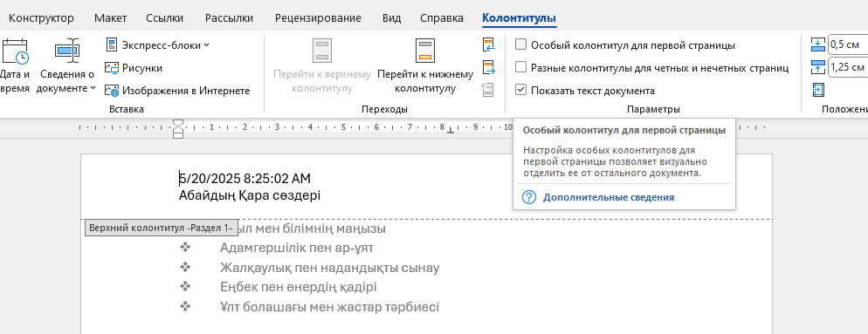Click the 0,5 см header distance field
Screen dimensions: 868x334
pyautogui.click(x=848, y=44)
